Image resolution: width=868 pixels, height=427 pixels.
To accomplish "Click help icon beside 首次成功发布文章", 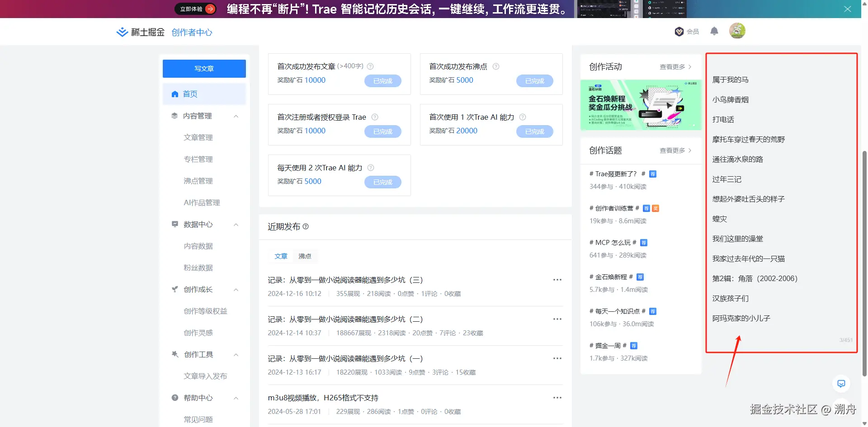I will [370, 66].
